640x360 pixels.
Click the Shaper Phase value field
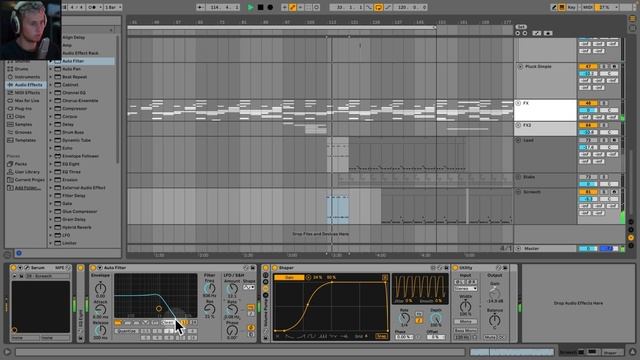pos(404,337)
